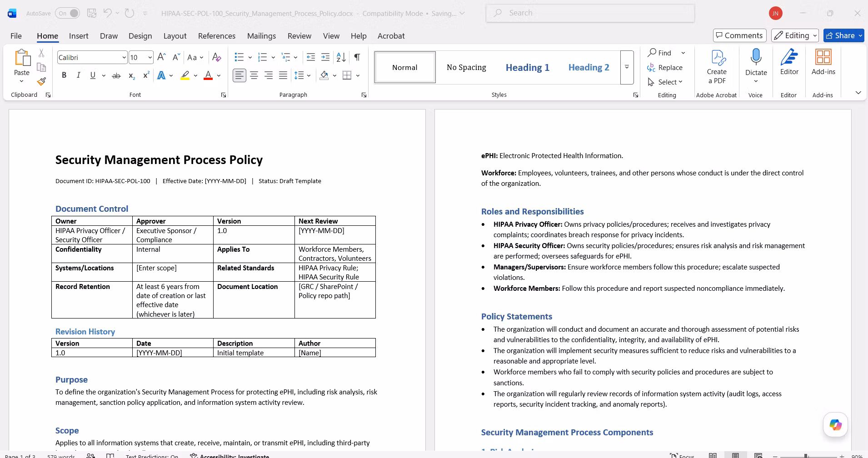
Task: Apply a numbered list
Action: pos(262,57)
